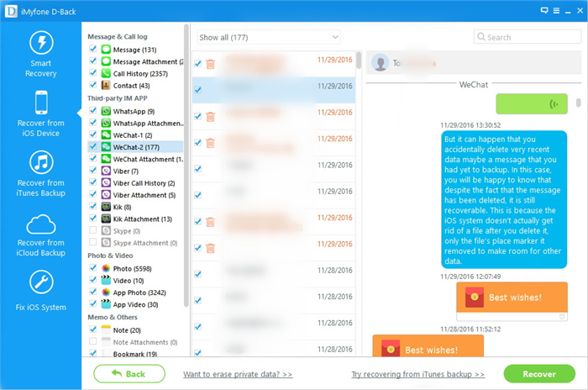Toggle the WeChat-2 (177) checkbox
This screenshot has width=588, height=390.
tap(93, 146)
